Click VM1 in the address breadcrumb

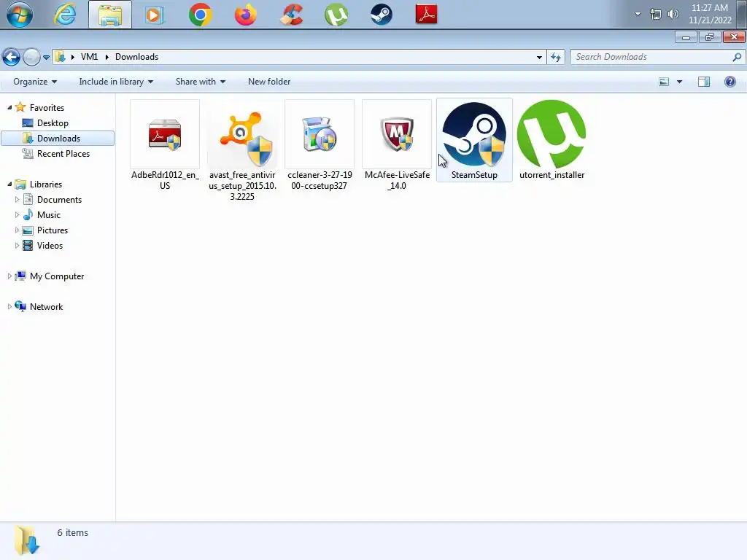tap(89, 57)
